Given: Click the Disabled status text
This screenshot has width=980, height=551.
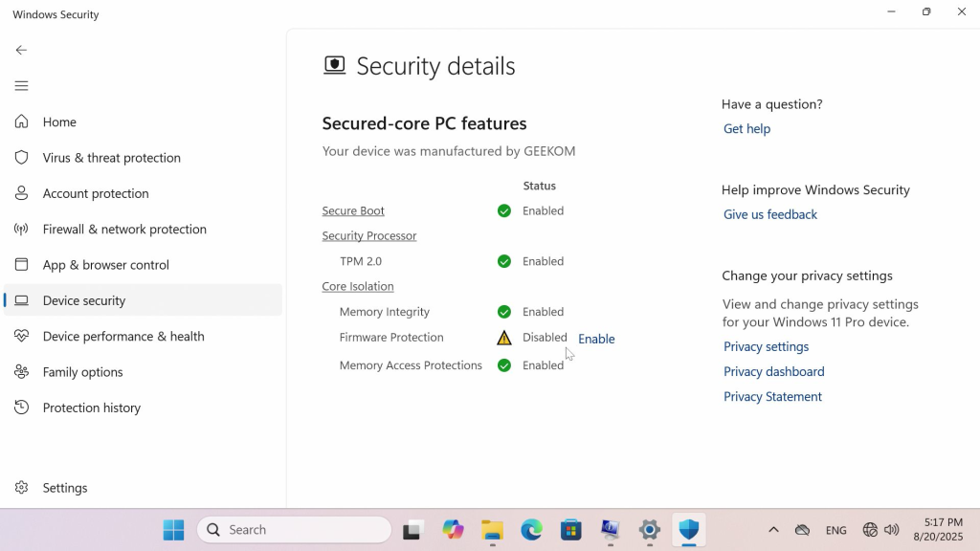Looking at the screenshot, I should (545, 338).
